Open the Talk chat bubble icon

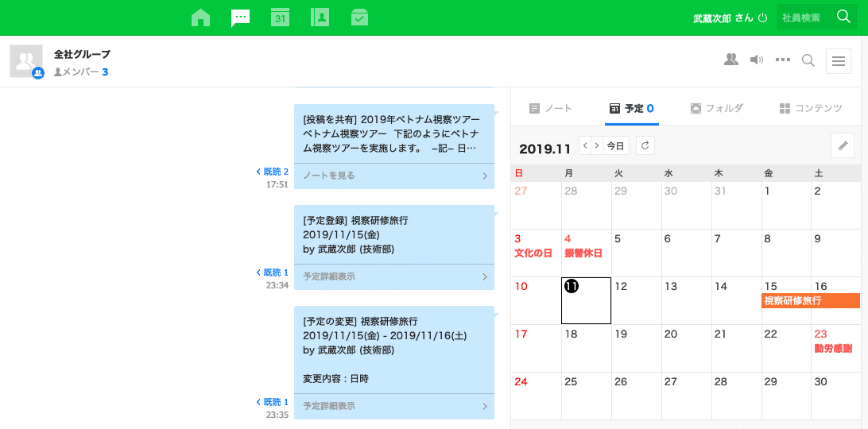pyautogui.click(x=240, y=17)
